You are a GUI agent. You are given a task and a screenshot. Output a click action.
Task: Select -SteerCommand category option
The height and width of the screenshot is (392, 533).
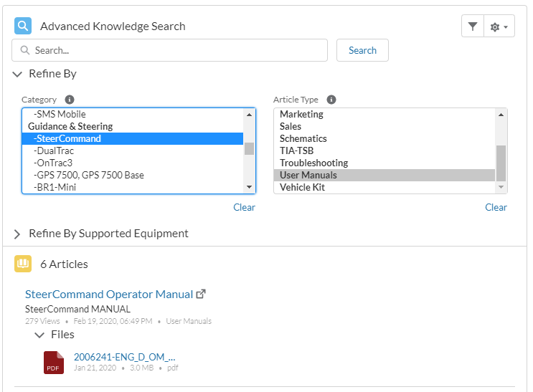coord(133,138)
